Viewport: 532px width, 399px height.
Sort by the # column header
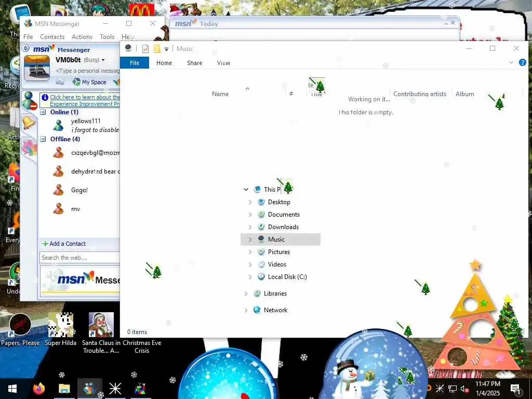(x=291, y=94)
